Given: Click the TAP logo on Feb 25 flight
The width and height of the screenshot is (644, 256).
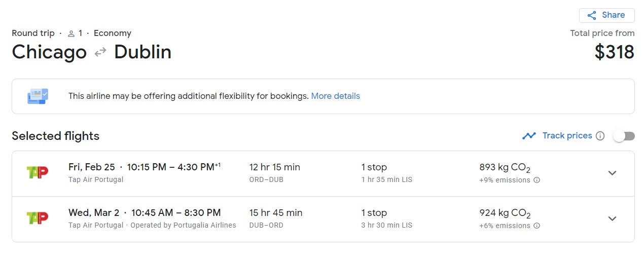Looking at the screenshot, I should 38,172.
